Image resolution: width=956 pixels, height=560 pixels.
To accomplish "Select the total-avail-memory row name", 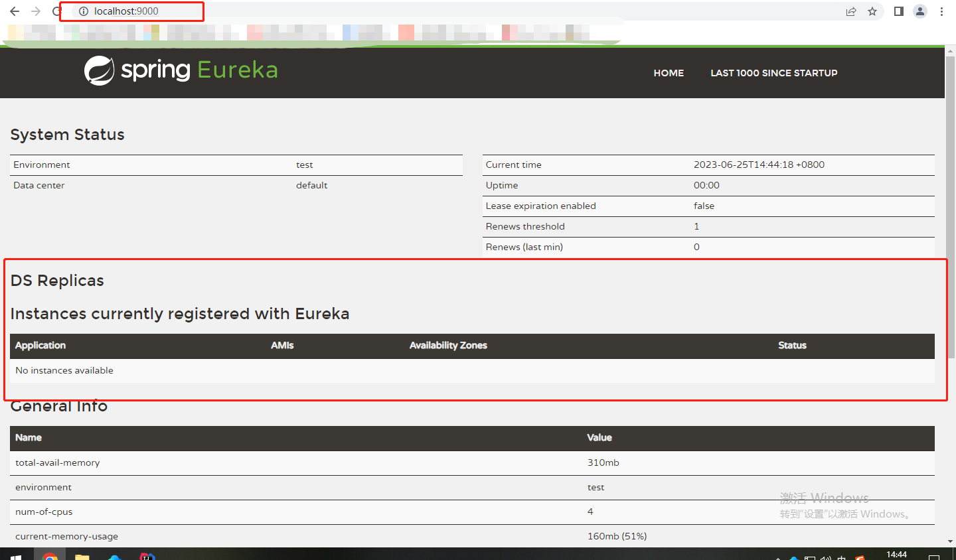I will click(x=58, y=463).
